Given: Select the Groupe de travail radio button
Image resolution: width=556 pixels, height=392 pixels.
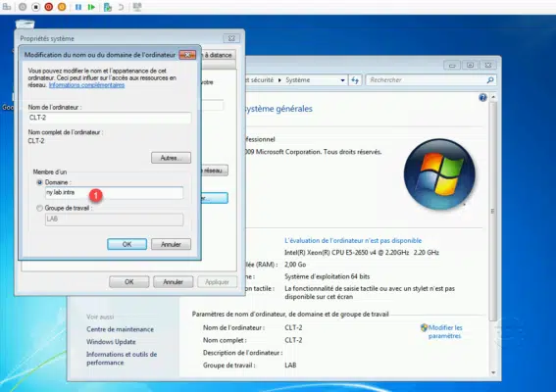Looking at the screenshot, I should click(x=39, y=208).
